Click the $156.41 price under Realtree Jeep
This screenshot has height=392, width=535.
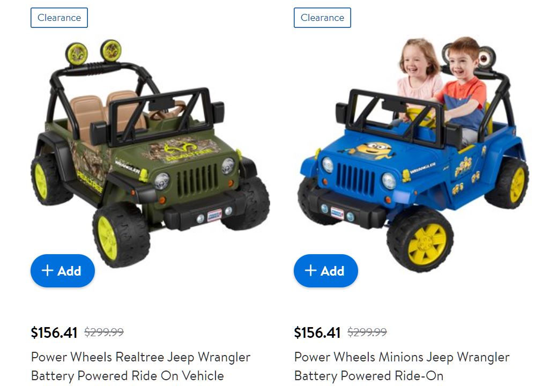pyautogui.click(x=54, y=332)
